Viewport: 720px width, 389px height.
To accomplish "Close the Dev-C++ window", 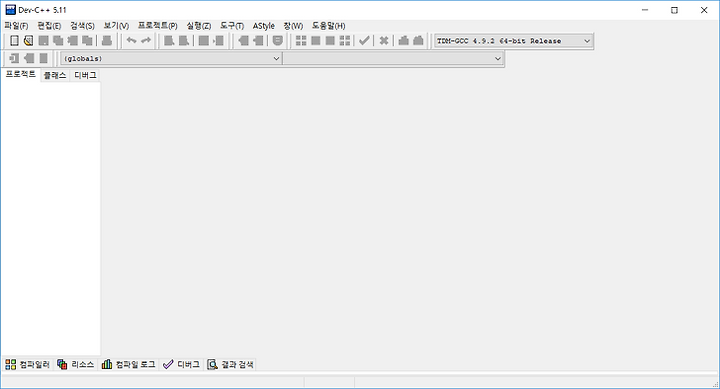I will (704, 10).
